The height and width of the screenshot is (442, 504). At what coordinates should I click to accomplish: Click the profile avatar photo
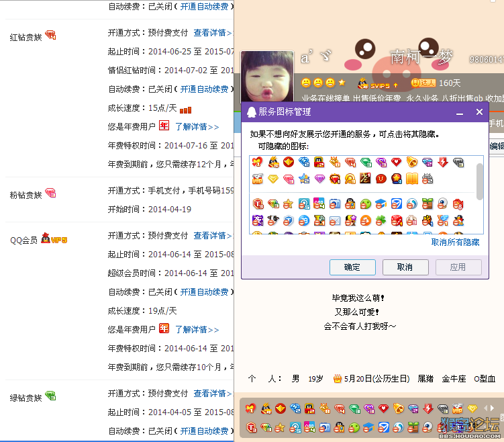(x=267, y=77)
